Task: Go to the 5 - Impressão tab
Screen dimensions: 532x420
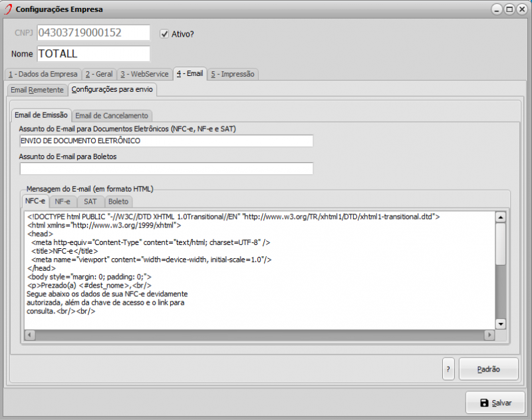Action: [233, 74]
